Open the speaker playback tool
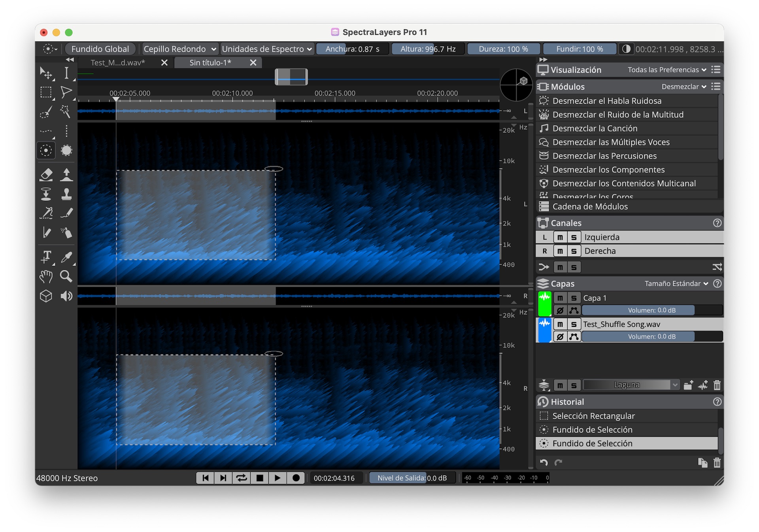The image size is (759, 532). point(66,296)
